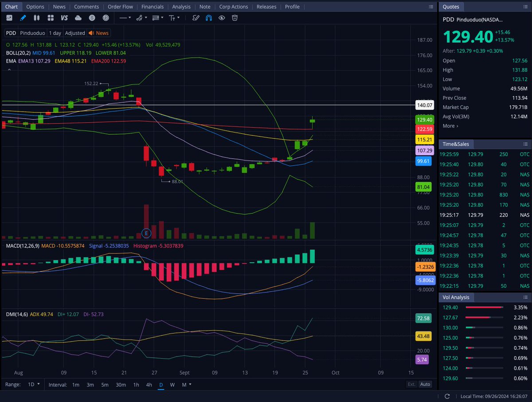Click the 19:25:17 Time&Sales row
This screenshot has height=402, width=532.
coord(485,215)
